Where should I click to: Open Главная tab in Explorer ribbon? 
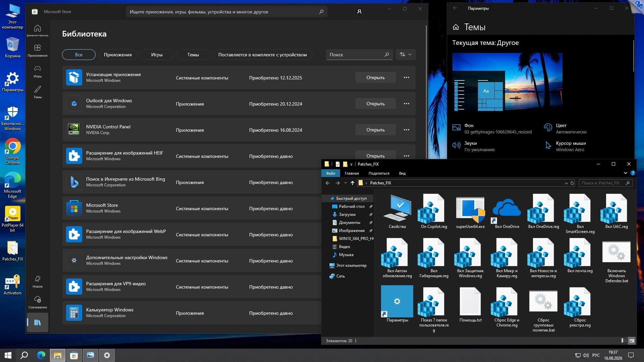pos(352,173)
